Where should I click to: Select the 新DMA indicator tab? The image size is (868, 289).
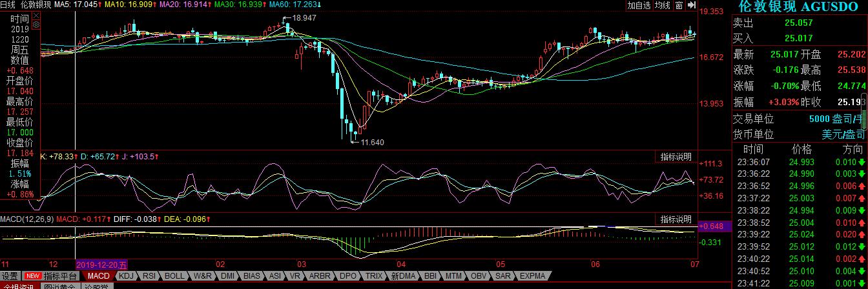[x=404, y=276]
